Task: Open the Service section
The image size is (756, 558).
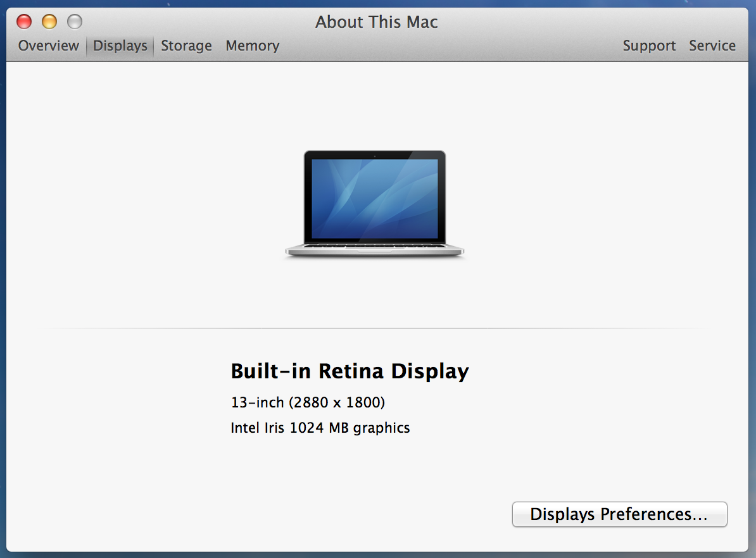Action: pos(712,46)
